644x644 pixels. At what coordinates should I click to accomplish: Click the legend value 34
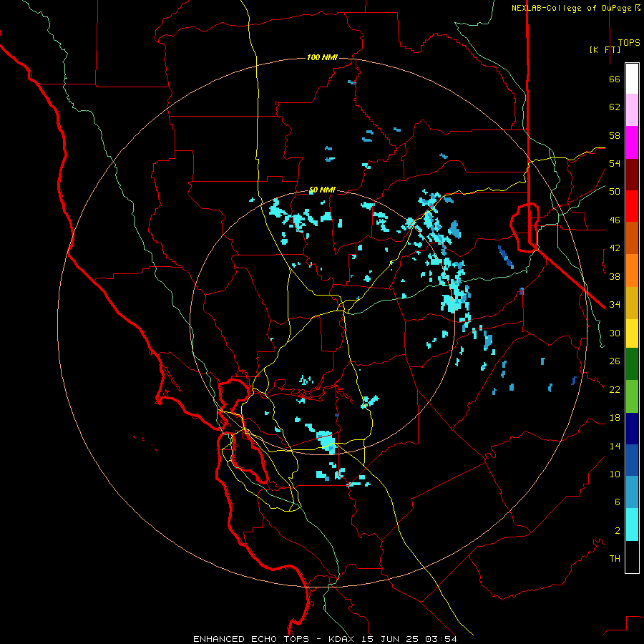pos(615,305)
